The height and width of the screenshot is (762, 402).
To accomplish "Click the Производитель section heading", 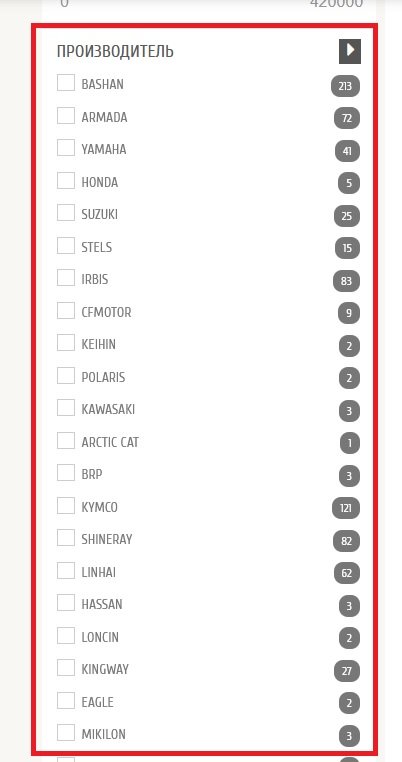I will click(115, 52).
